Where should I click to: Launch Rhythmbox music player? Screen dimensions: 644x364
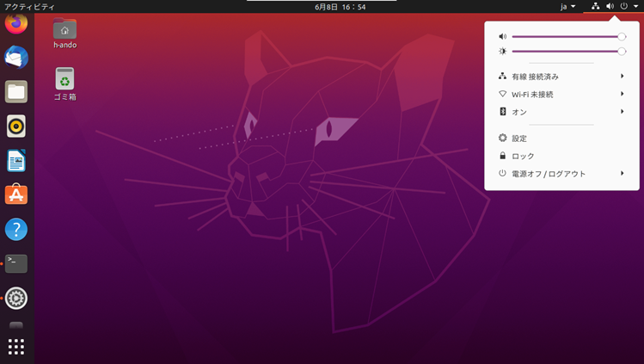pyautogui.click(x=16, y=126)
